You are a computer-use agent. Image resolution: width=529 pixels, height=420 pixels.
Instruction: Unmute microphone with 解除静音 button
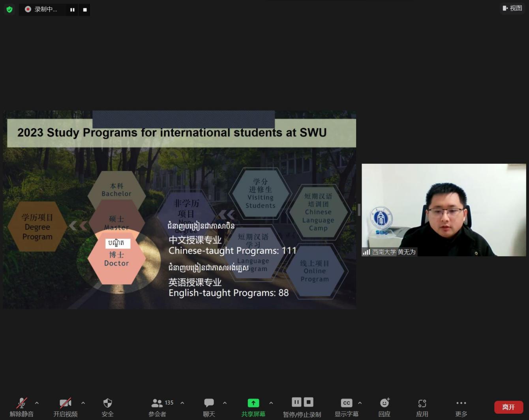click(22, 407)
